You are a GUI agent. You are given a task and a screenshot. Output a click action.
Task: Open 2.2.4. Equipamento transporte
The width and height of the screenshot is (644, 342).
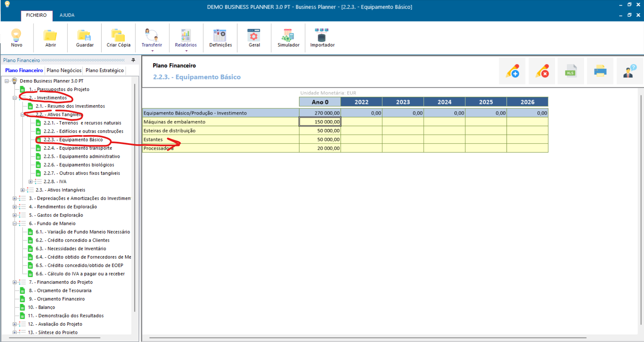(x=78, y=148)
